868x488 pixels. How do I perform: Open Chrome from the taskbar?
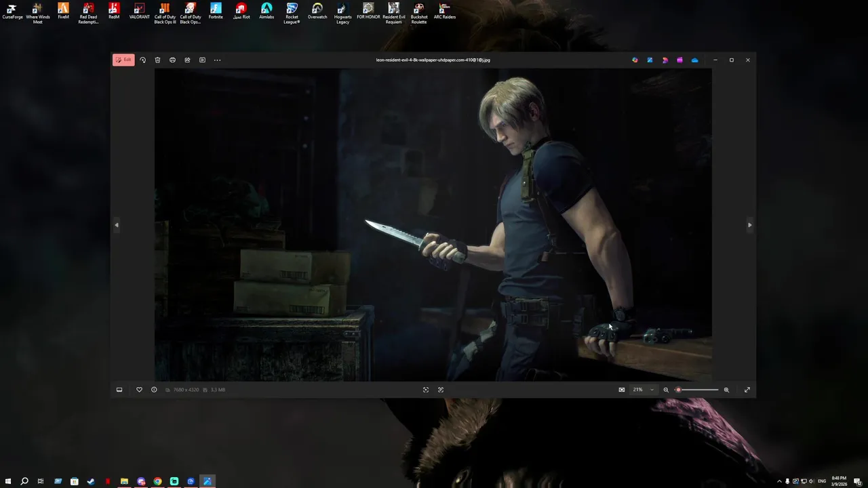pos(157,481)
